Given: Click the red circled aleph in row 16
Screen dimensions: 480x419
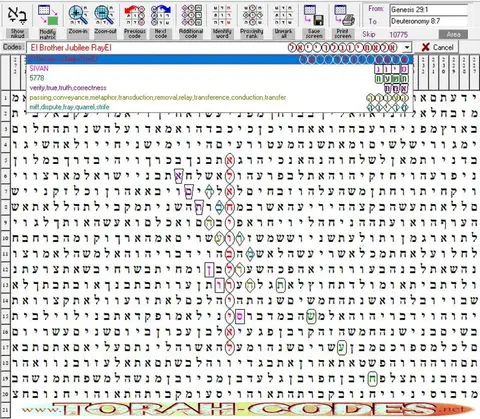Looking at the screenshot, I should point(229,332).
